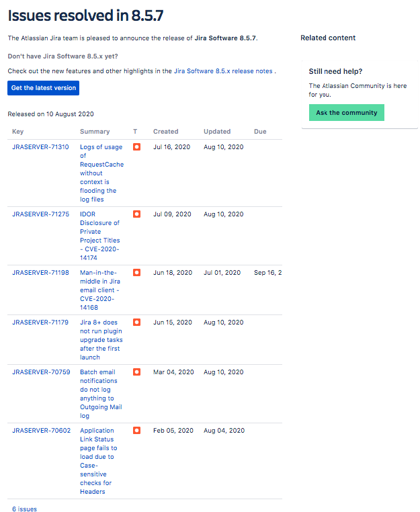
Task: Click Don't have Jira Software 8.5.x yet text
Action: pos(62,56)
